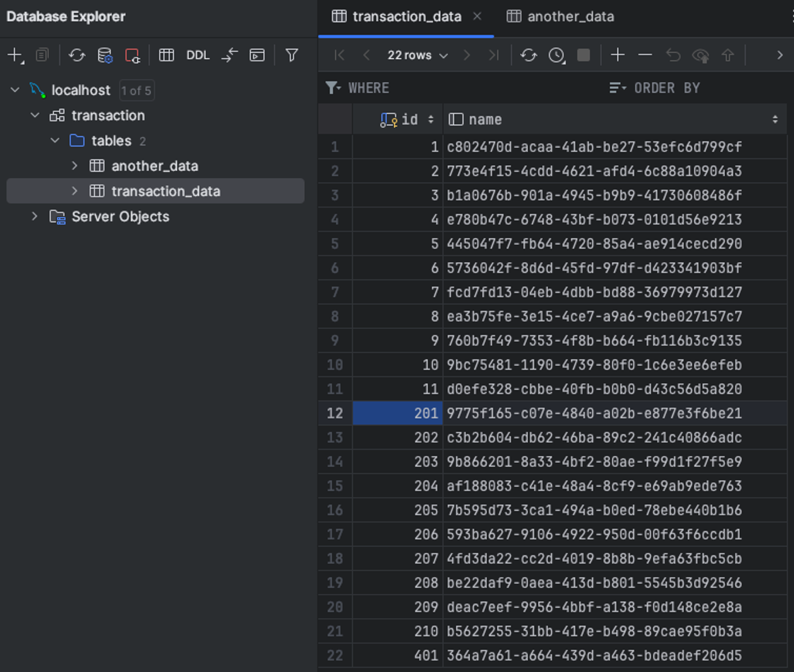Viewport: 794px width, 672px height.
Task: Toggle the preview pending changes eye icon
Action: 700,55
